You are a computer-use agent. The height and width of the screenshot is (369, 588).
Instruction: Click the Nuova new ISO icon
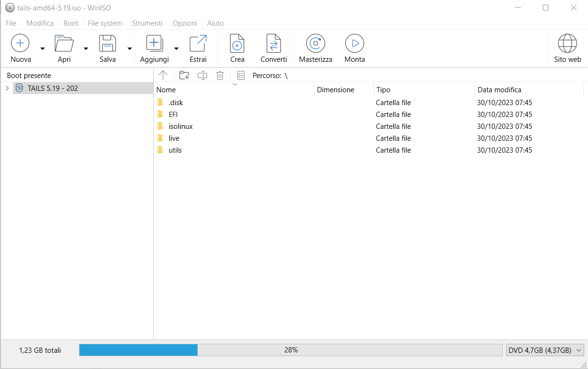[x=20, y=43]
